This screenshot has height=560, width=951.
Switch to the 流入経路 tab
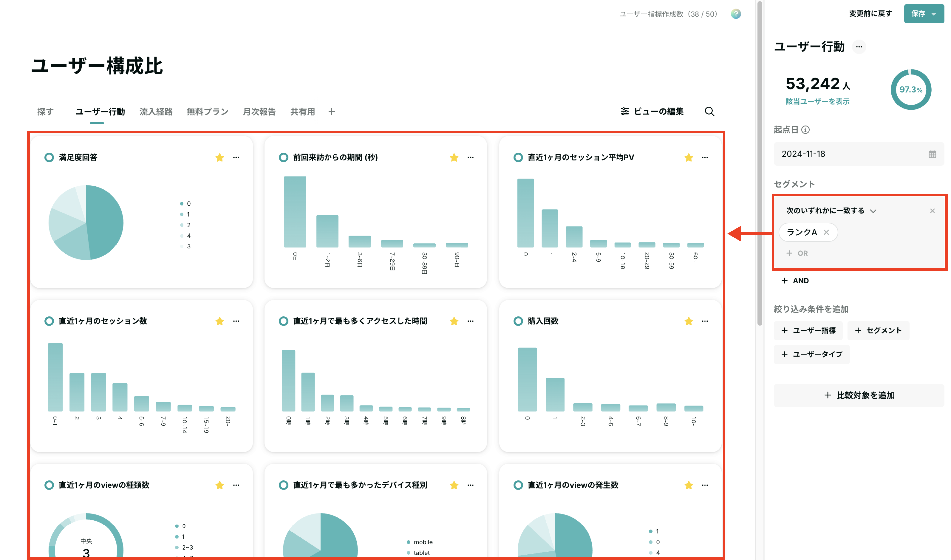click(156, 112)
